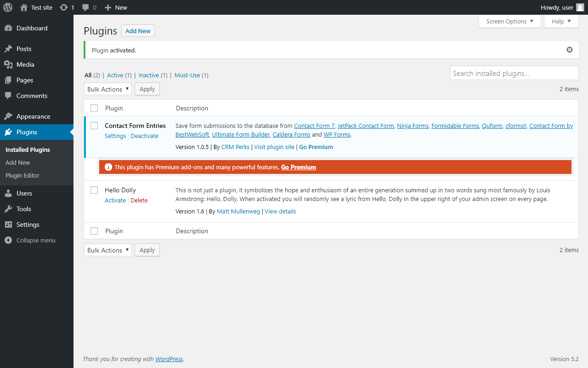
Task: Open the comments bubble in admin bar
Action: pos(85,7)
